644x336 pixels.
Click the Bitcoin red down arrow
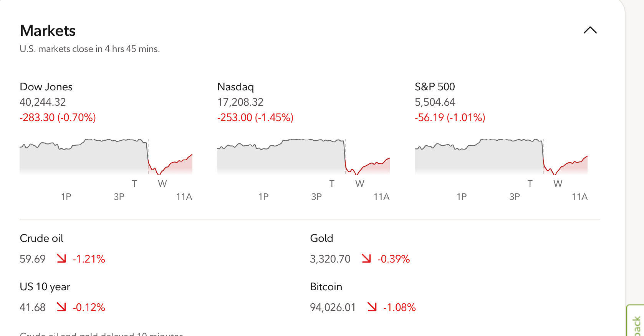[x=372, y=307]
